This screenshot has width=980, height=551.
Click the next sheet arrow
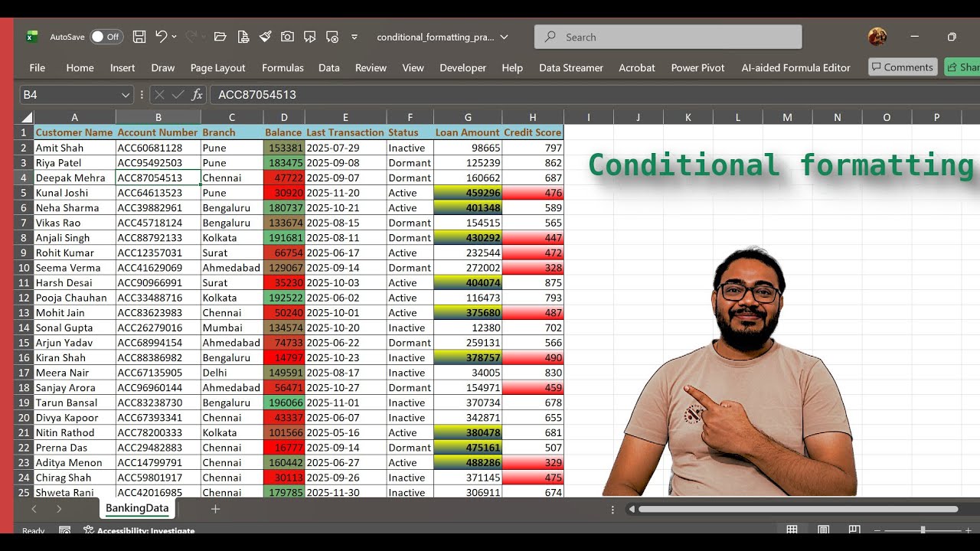pyautogui.click(x=59, y=509)
